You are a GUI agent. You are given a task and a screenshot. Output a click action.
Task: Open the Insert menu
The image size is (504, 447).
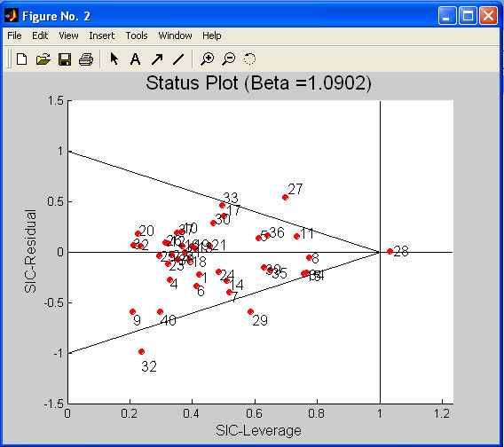(x=101, y=35)
